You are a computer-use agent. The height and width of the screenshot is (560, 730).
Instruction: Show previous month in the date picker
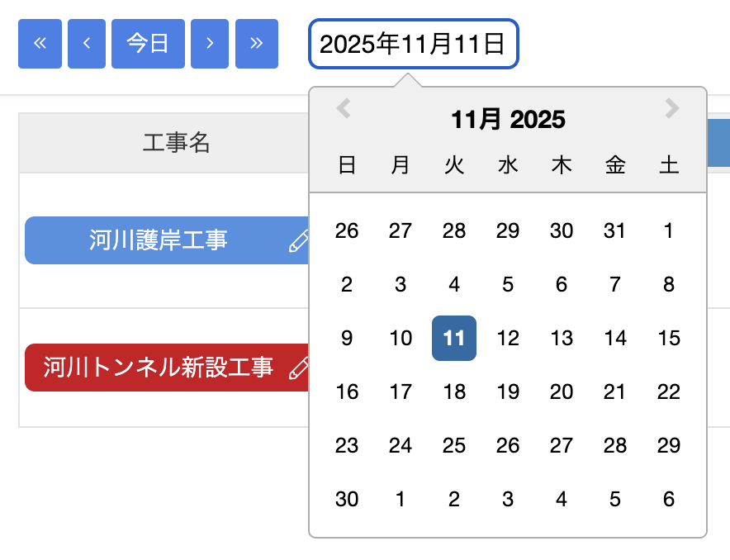point(344,108)
